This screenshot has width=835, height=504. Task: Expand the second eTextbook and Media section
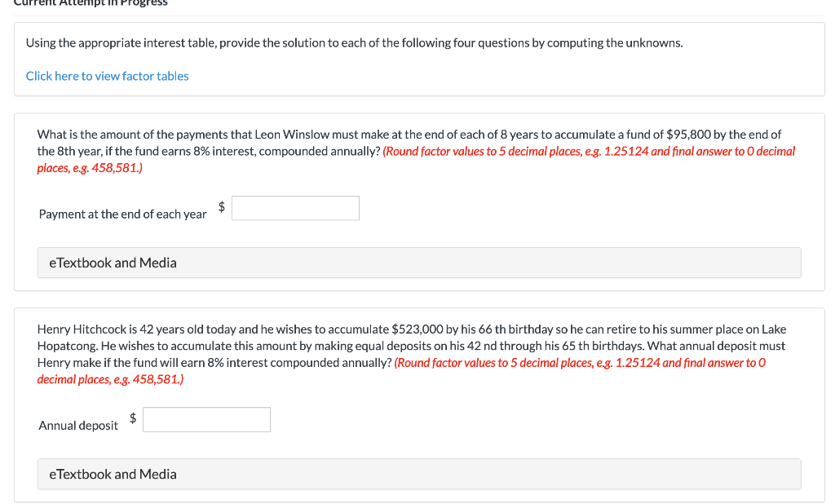(113, 474)
